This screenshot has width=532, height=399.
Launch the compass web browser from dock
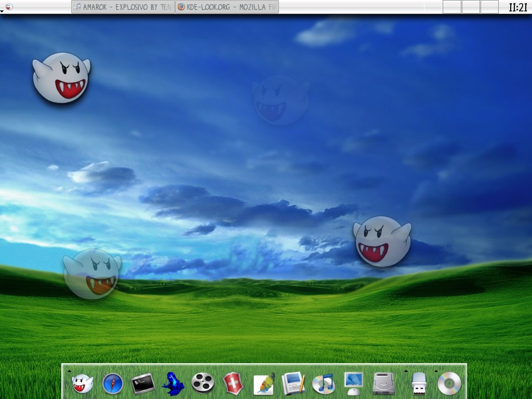coord(113,383)
